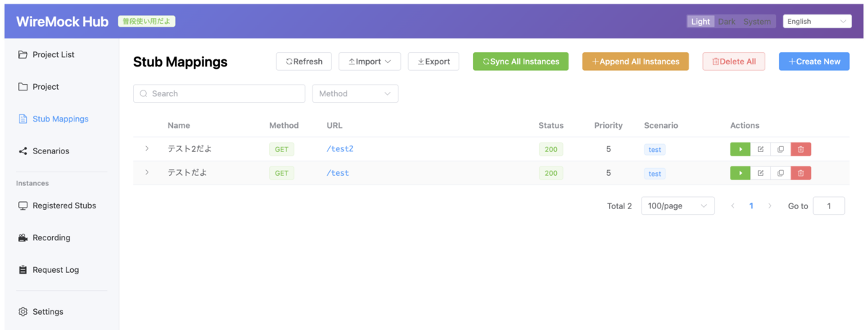The width and height of the screenshot is (868, 330).
Task: Edit the テストだよ stub mapping
Action: (760, 173)
